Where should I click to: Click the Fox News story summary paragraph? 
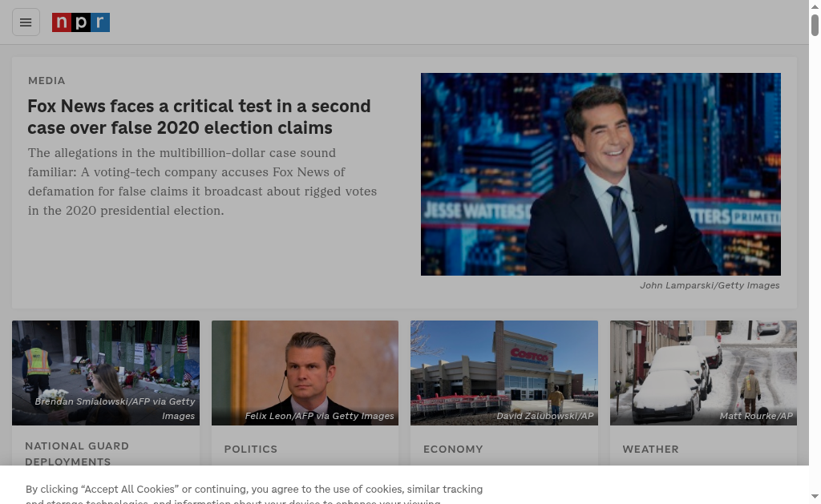pyautogui.click(x=202, y=182)
